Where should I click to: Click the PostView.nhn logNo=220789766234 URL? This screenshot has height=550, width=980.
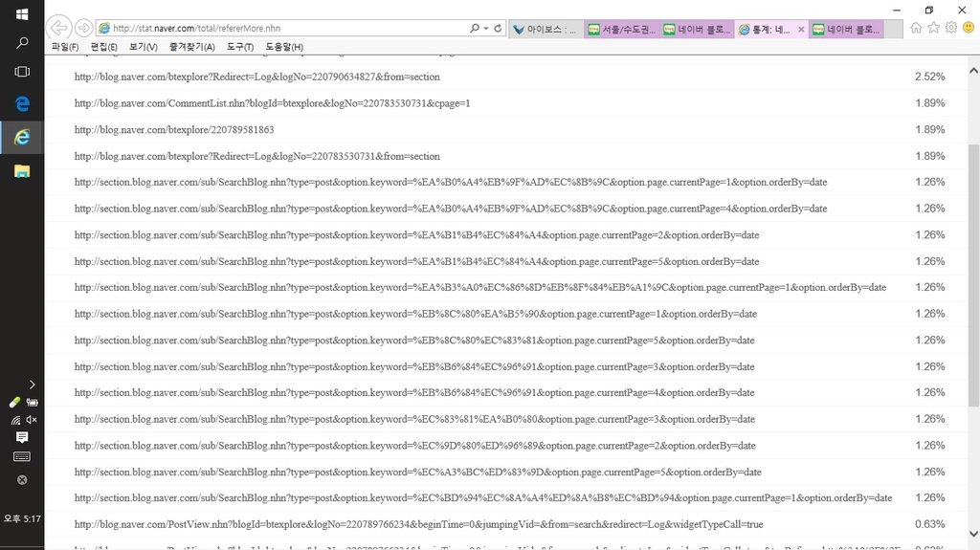tap(419, 524)
